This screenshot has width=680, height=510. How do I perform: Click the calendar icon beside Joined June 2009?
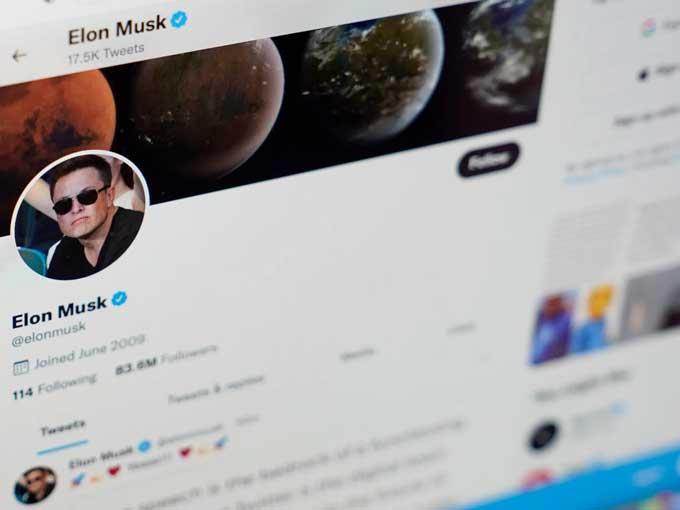point(20,367)
